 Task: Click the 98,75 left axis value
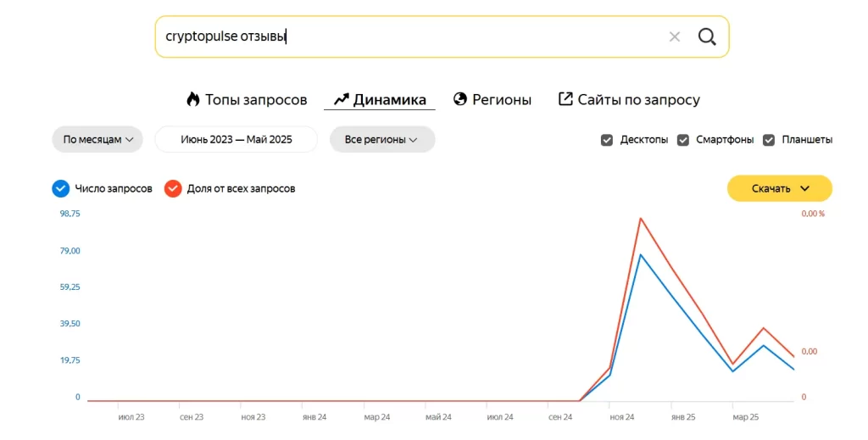pyautogui.click(x=70, y=214)
